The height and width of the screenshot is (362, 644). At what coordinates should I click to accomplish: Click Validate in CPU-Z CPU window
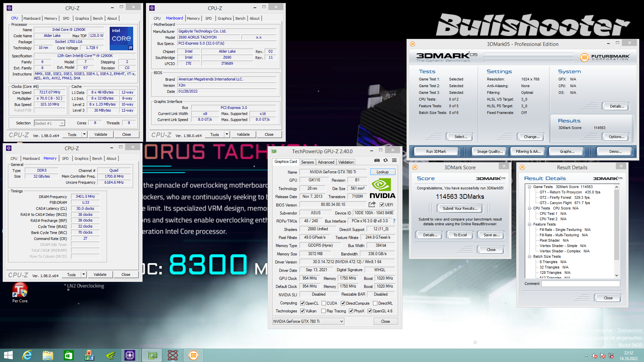(x=101, y=134)
